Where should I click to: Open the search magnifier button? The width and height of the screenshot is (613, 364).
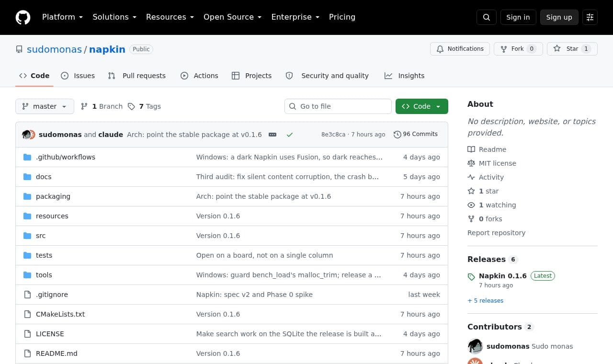pyautogui.click(x=487, y=17)
